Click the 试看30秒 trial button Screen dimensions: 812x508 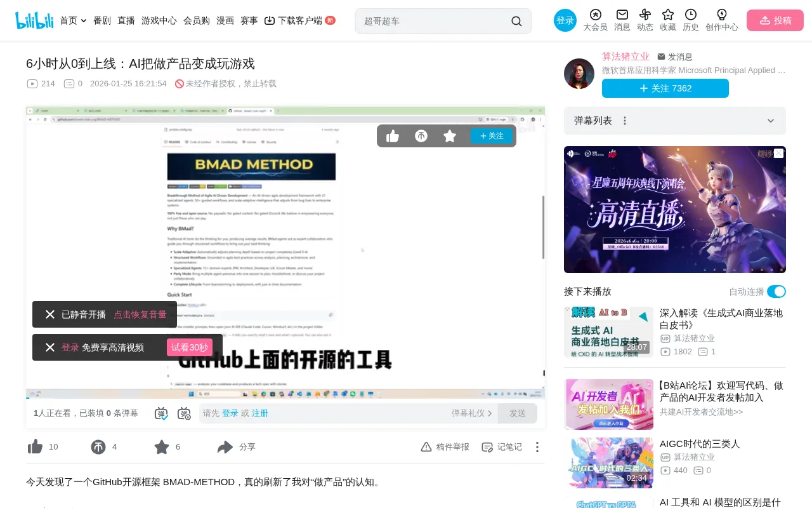click(x=190, y=347)
